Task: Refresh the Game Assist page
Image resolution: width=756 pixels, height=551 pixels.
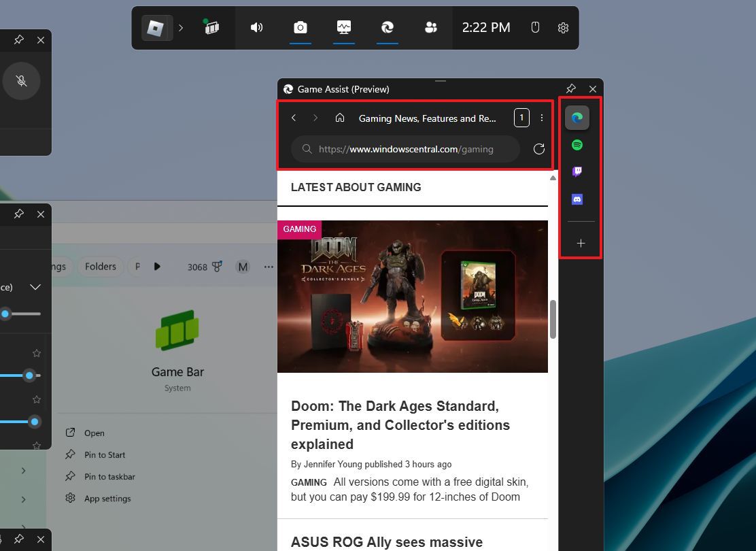Action: pyautogui.click(x=539, y=149)
